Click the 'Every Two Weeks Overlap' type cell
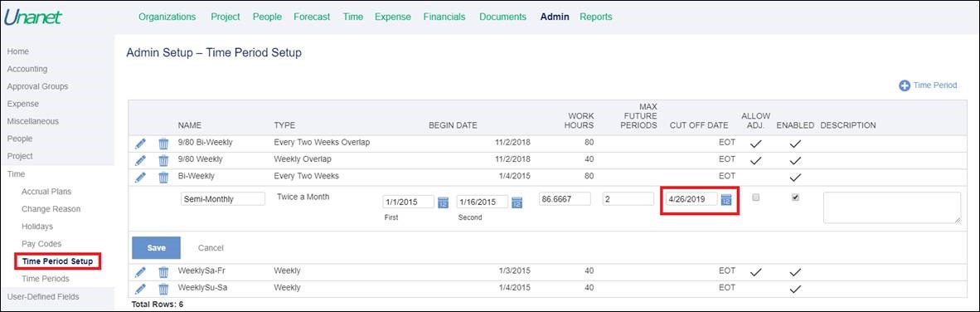 point(322,143)
